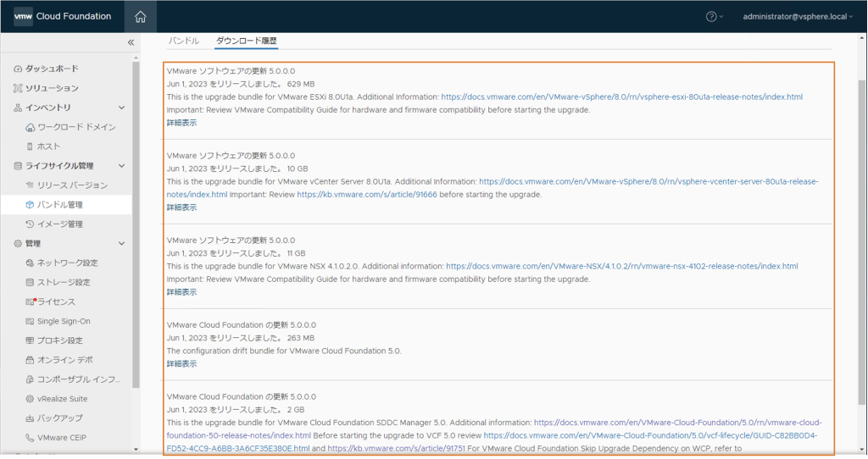Screen dimensions: 868x459
Task: Open ストレージ設定
Action: pyautogui.click(x=64, y=282)
